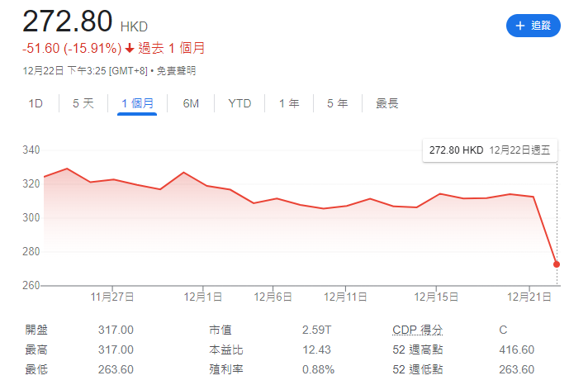Click the 追蹤 follow button

[x=533, y=26]
